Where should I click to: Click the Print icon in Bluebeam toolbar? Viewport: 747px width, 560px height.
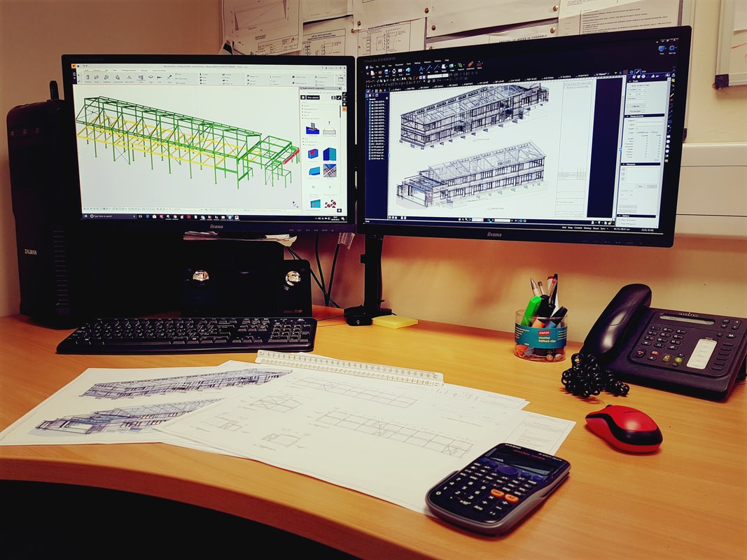[394, 72]
